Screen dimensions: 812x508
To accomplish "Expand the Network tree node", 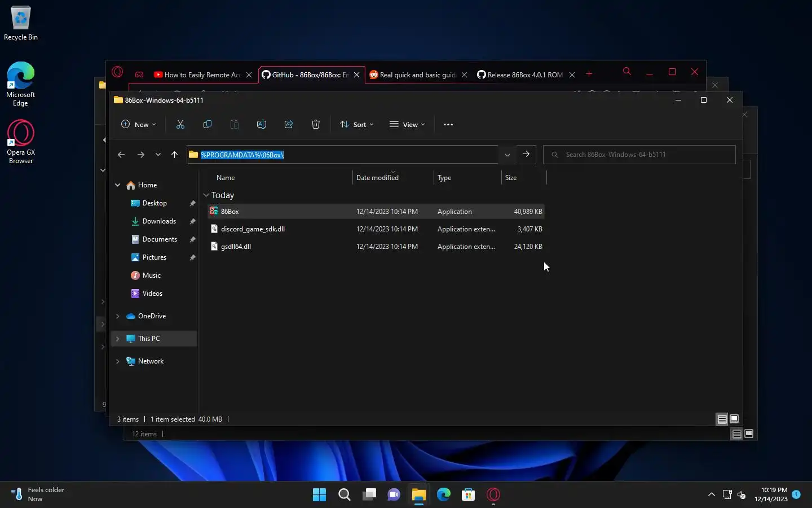I will click(118, 361).
